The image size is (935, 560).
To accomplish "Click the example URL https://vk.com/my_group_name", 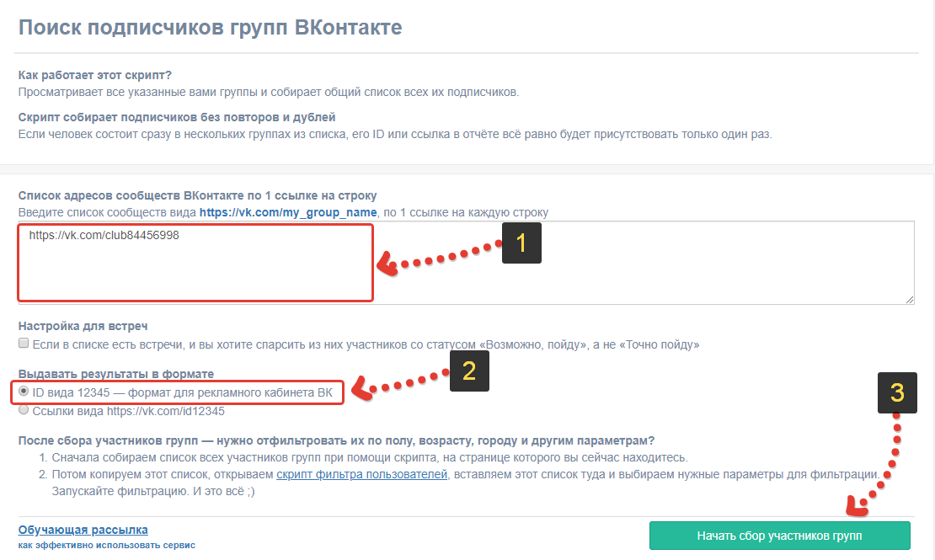I will pos(287,212).
